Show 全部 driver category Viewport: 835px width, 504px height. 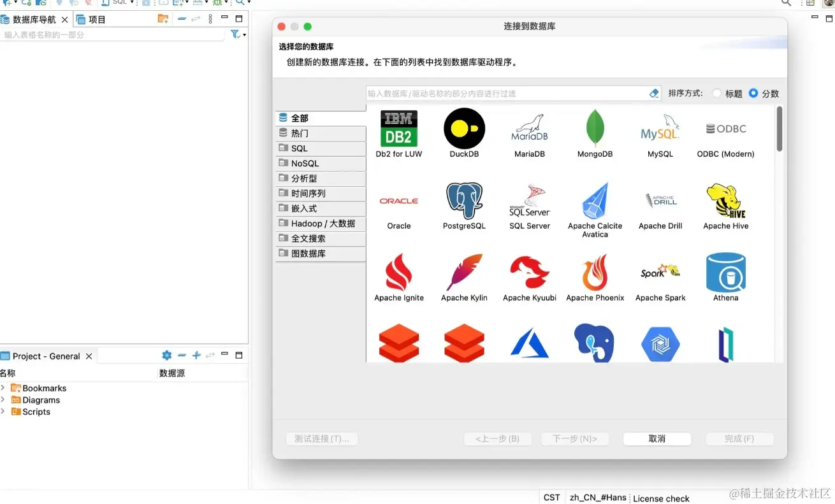pyautogui.click(x=321, y=118)
